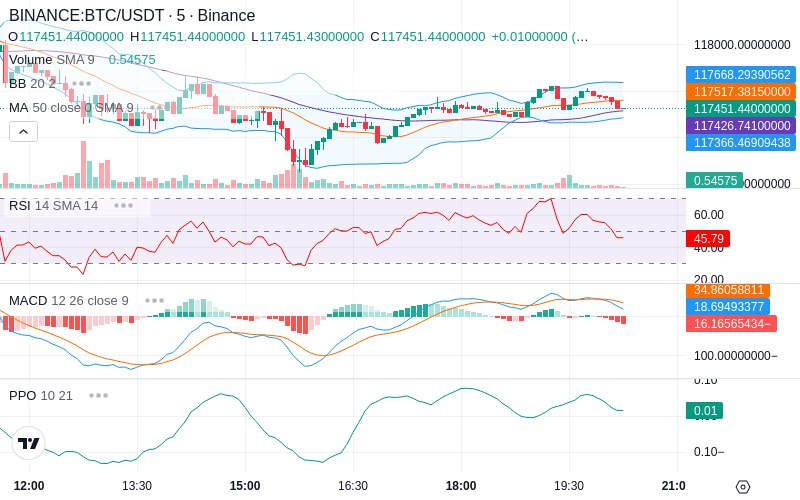Open chart settings gear near time axis
The width and height of the screenshot is (800, 500).
pos(743,487)
